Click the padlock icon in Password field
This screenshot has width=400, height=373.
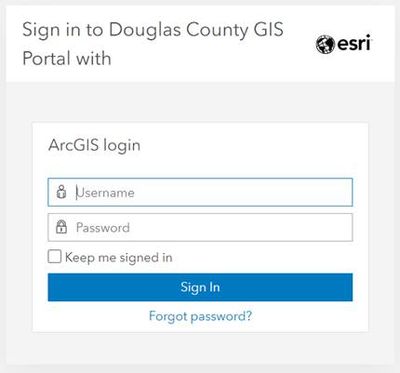[61, 227]
